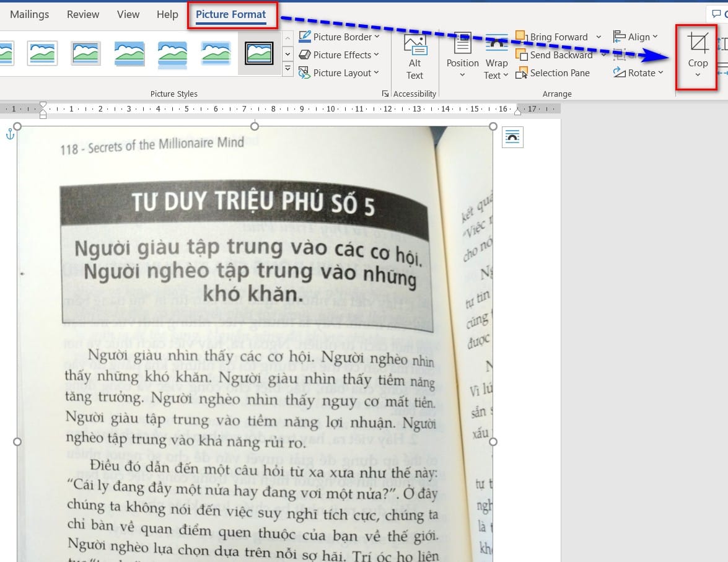Click the picture height field icon
This screenshot has height=562, width=728.
pyautogui.click(x=722, y=44)
